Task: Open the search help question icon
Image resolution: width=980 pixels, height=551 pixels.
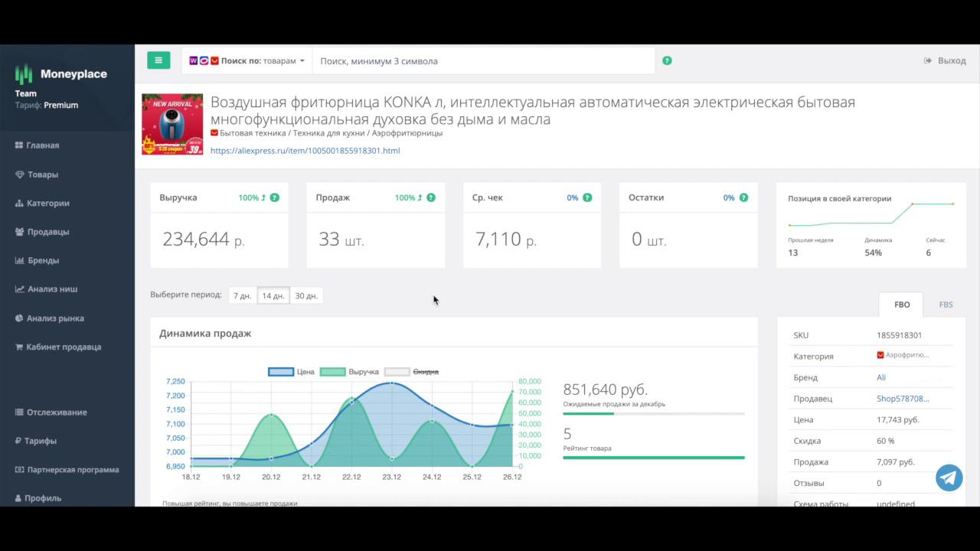Action: 667,60
